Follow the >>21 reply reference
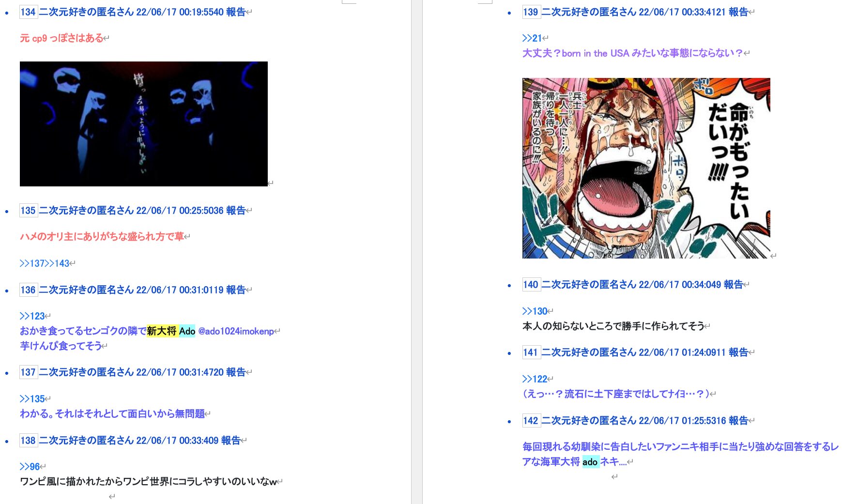 click(532, 38)
